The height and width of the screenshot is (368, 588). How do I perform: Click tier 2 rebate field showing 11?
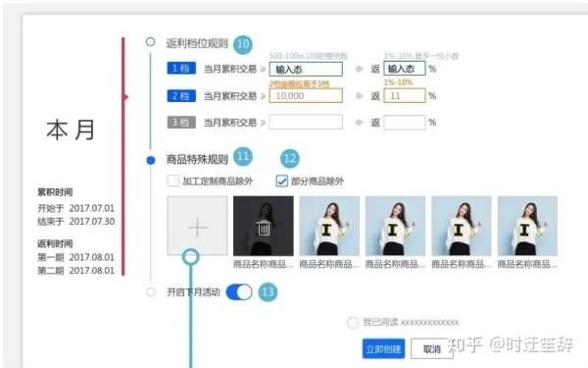405,96
